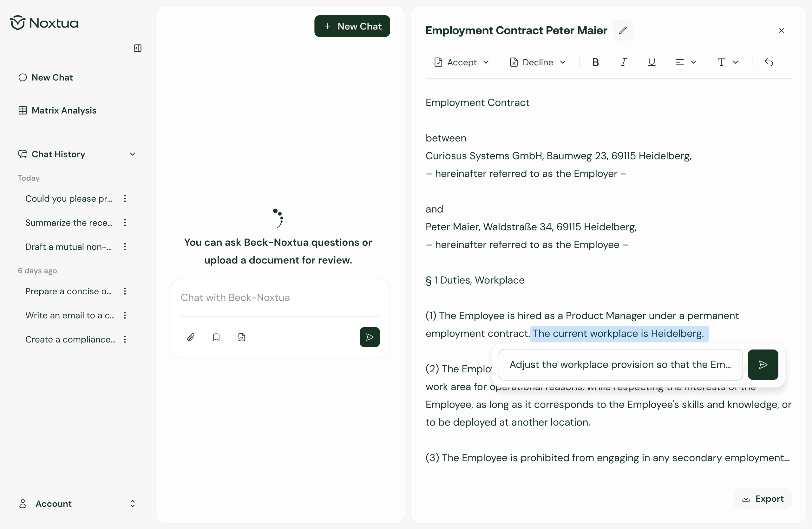Image resolution: width=812 pixels, height=529 pixels.
Task: Open Matrix Analysis from sidebar
Action: pyautogui.click(x=64, y=110)
